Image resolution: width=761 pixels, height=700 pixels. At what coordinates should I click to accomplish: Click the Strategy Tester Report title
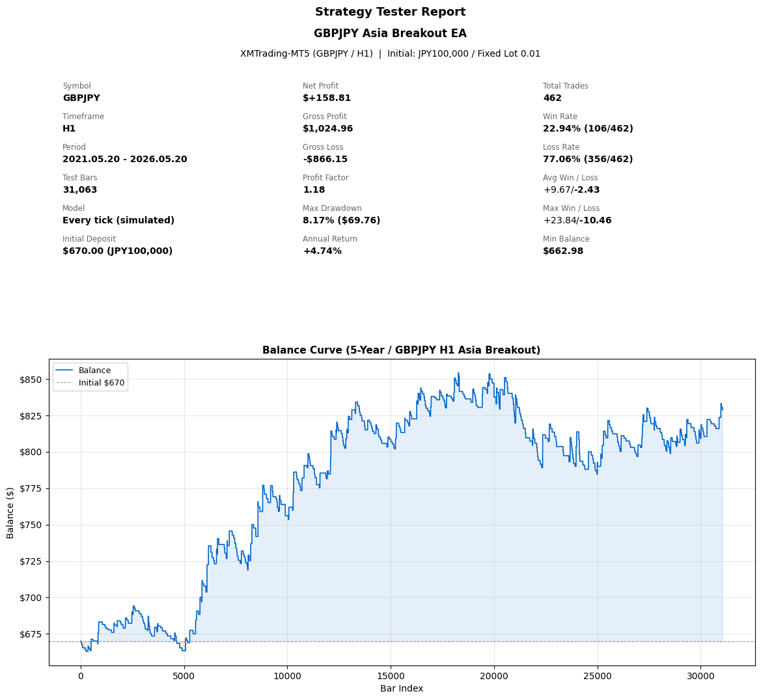pos(390,12)
